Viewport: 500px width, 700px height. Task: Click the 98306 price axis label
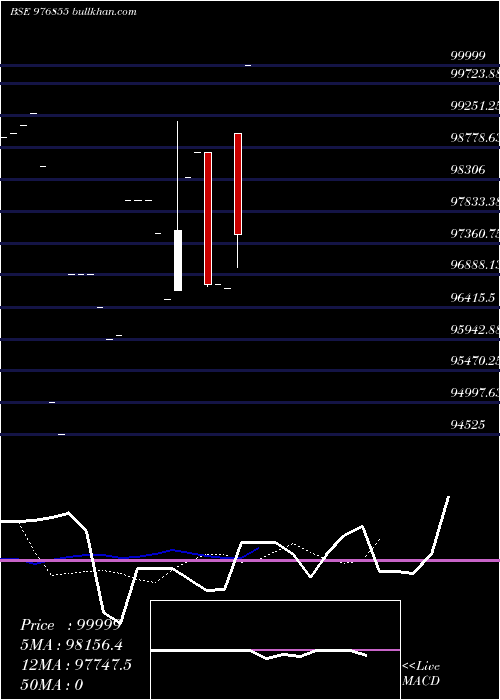tap(468, 170)
